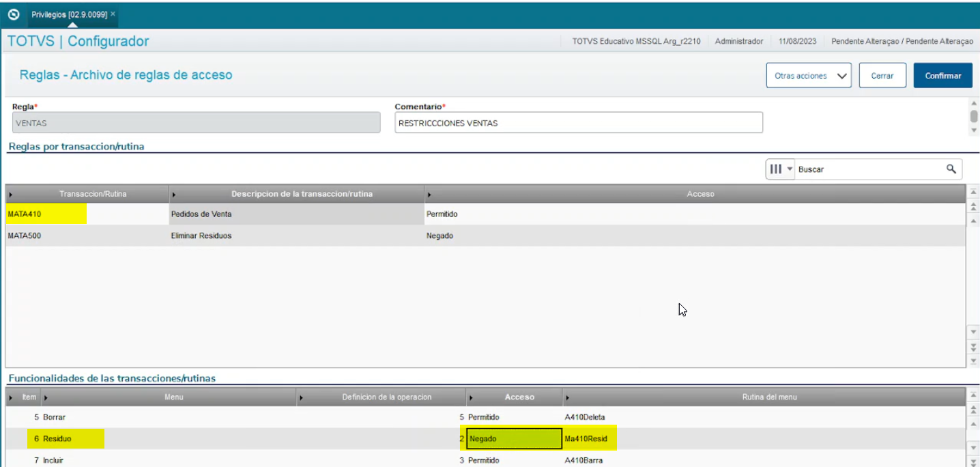The height and width of the screenshot is (467, 980).
Task: Click the form scrollbar up arrow beside Comentario
Action: pyautogui.click(x=974, y=104)
